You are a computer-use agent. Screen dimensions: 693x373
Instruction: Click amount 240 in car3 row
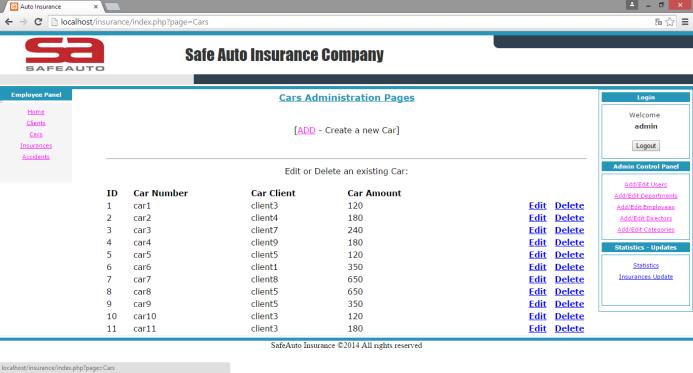coord(355,230)
